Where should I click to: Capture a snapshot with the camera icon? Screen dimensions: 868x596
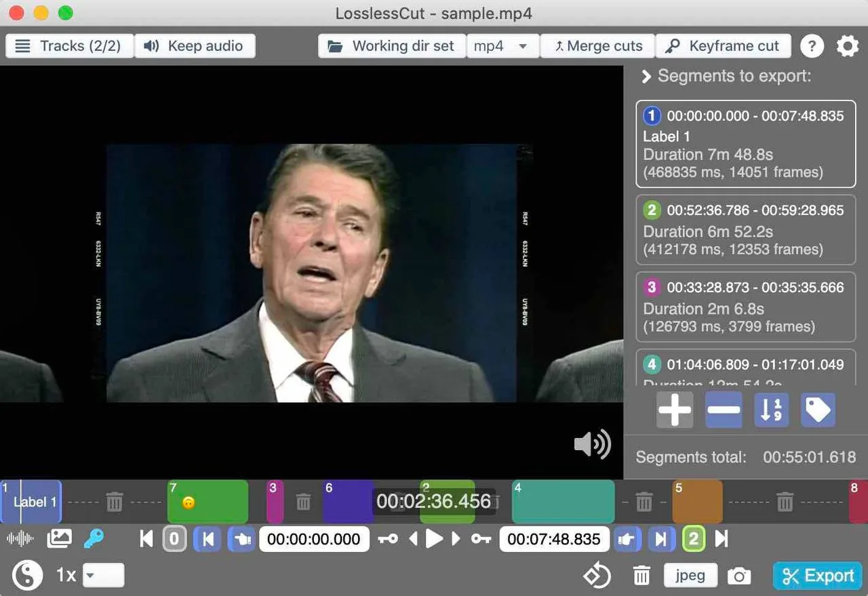pos(739,576)
